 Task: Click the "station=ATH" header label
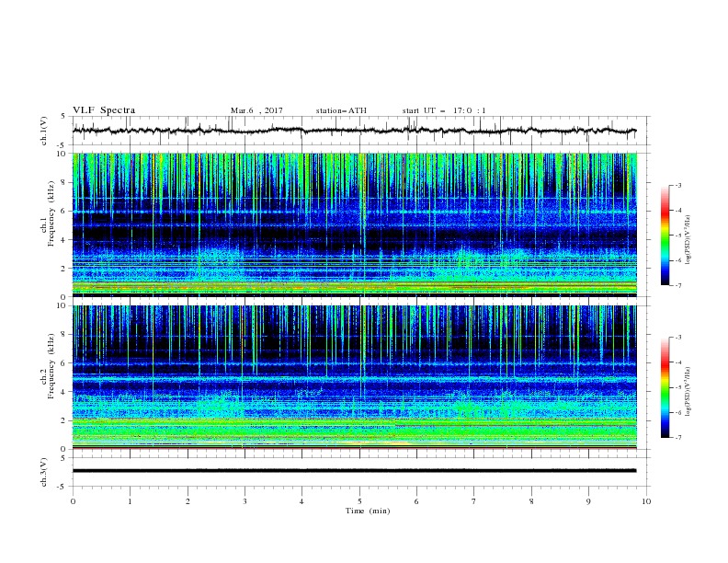(x=341, y=110)
